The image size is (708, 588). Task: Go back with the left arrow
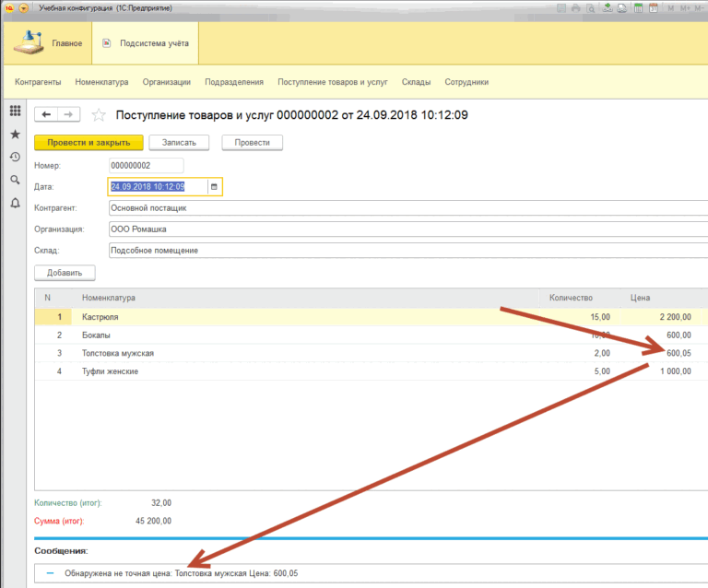[46, 114]
